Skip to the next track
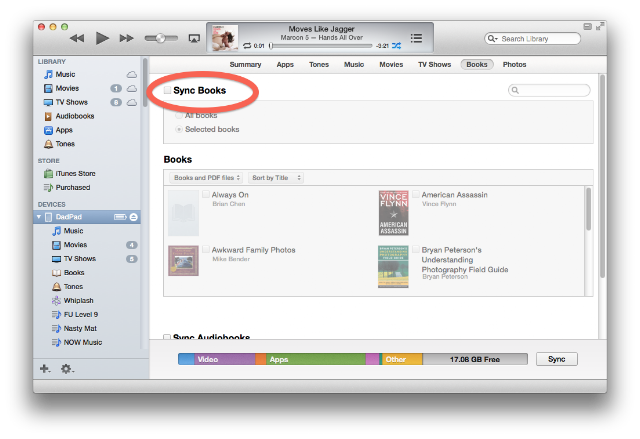Image resolution: width=640 pixels, height=439 pixels. click(x=126, y=38)
